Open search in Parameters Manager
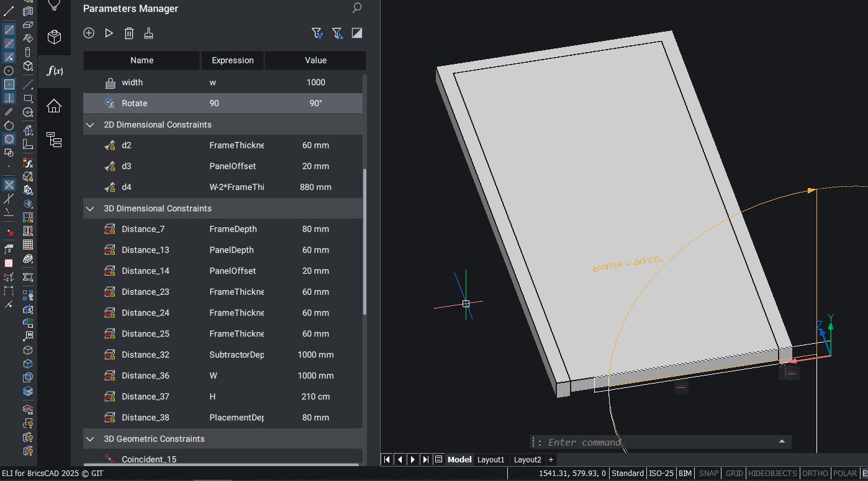868x481 pixels. 357,8
